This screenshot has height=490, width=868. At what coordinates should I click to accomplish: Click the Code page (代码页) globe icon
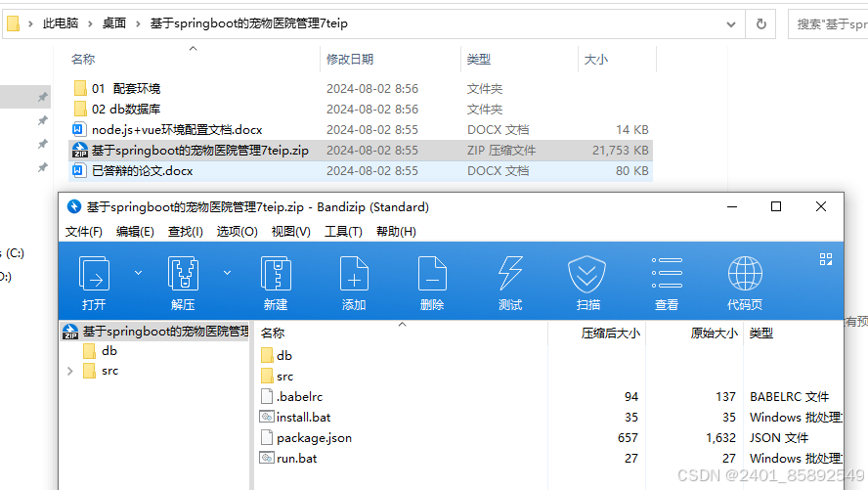(x=745, y=274)
